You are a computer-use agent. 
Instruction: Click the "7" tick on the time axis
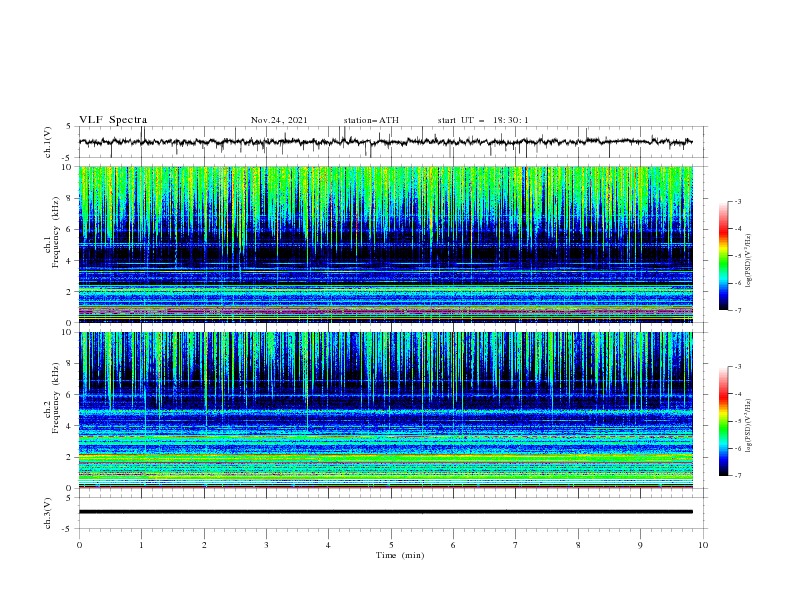click(516, 545)
